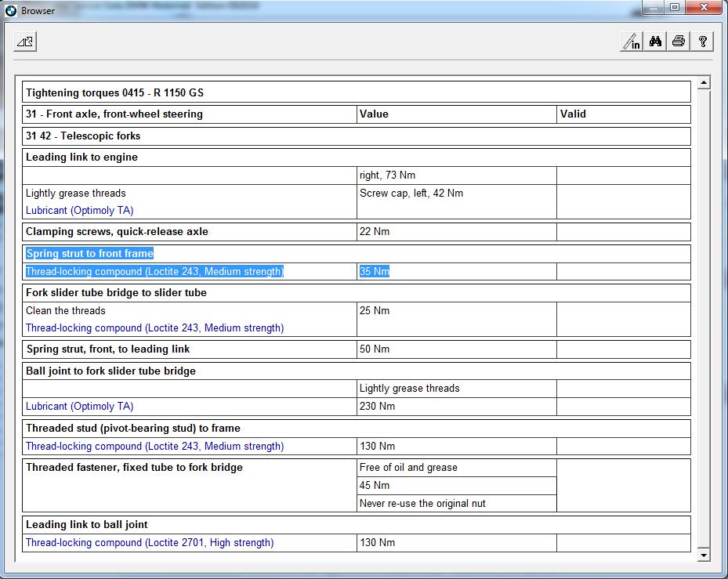Open the Lubricant (Optimoly TA) link under Leading link to engine
This screenshot has width=728, height=579.
(x=79, y=210)
